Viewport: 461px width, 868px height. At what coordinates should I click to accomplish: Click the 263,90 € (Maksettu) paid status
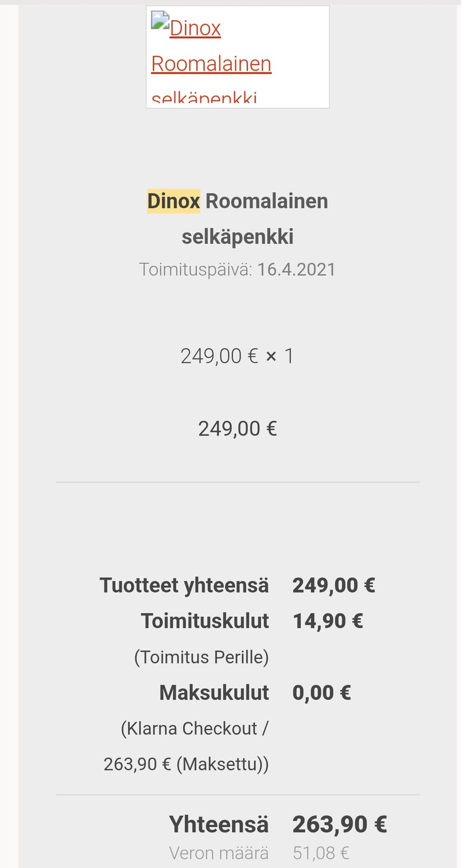coord(186,764)
